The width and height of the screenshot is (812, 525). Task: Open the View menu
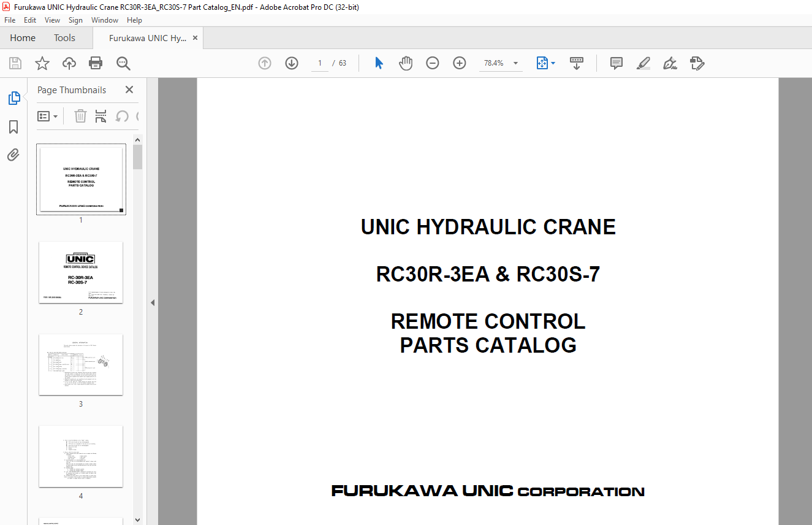52,20
